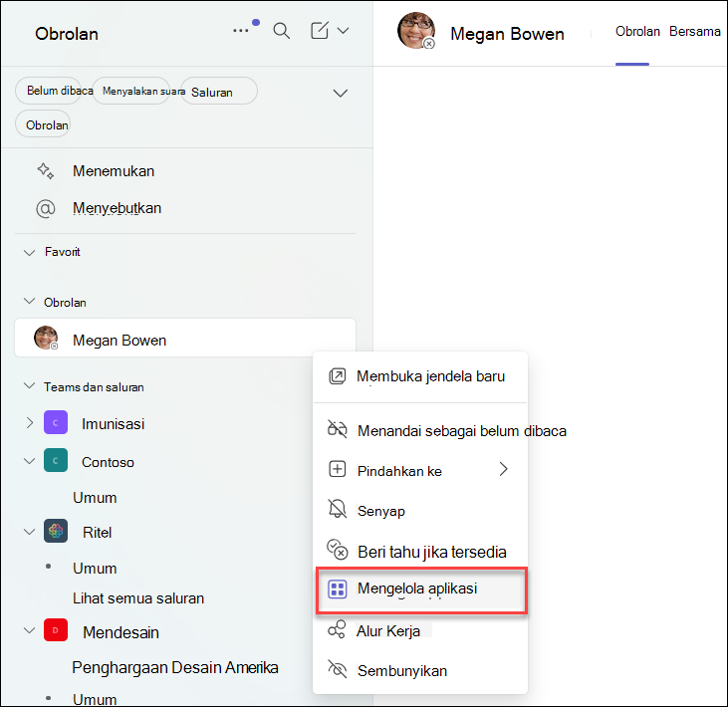Click the red Mendesain team icon
Image resolution: width=728 pixels, height=707 pixels.
coord(56,630)
